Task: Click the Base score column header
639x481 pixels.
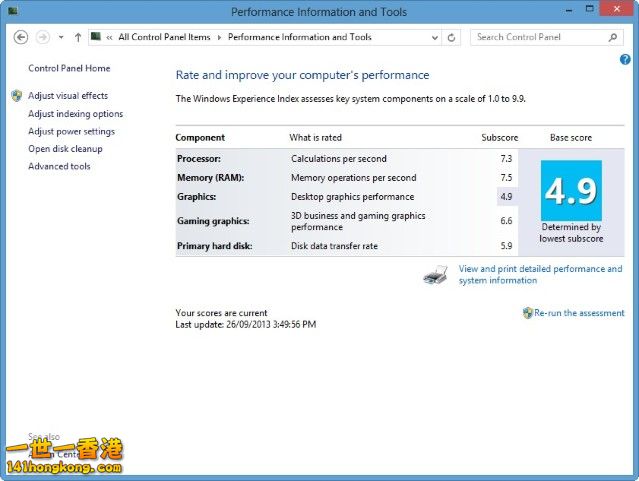Action: pyautogui.click(x=571, y=138)
